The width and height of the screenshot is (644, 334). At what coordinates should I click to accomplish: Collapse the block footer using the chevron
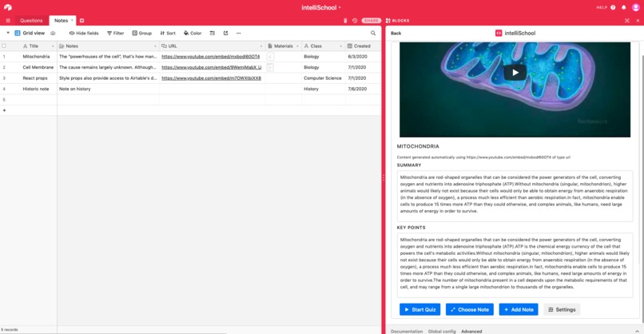click(637, 331)
